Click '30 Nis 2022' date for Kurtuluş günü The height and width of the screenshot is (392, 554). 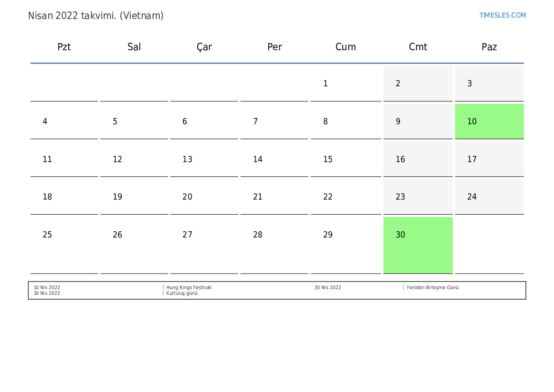click(x=47, y=293)
